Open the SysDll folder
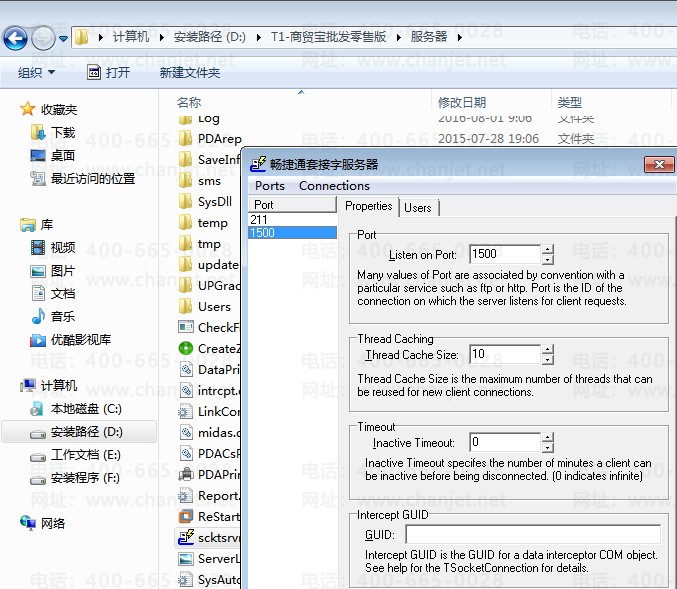The width and height of the screenshot is (677, 589). pyautogui.click(x=185, y=202)
